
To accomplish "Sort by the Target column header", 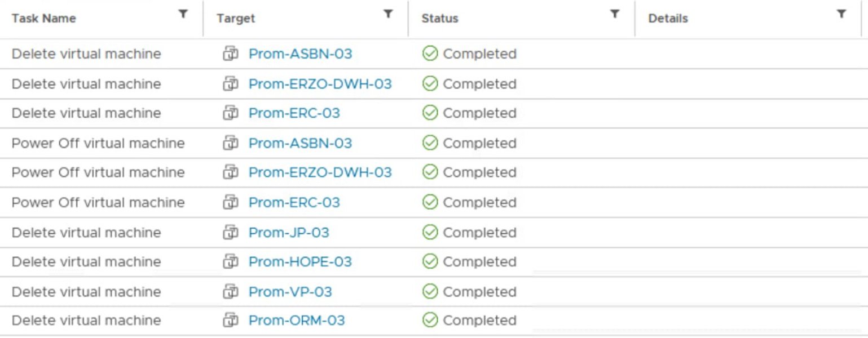I will tap(236, 18).
